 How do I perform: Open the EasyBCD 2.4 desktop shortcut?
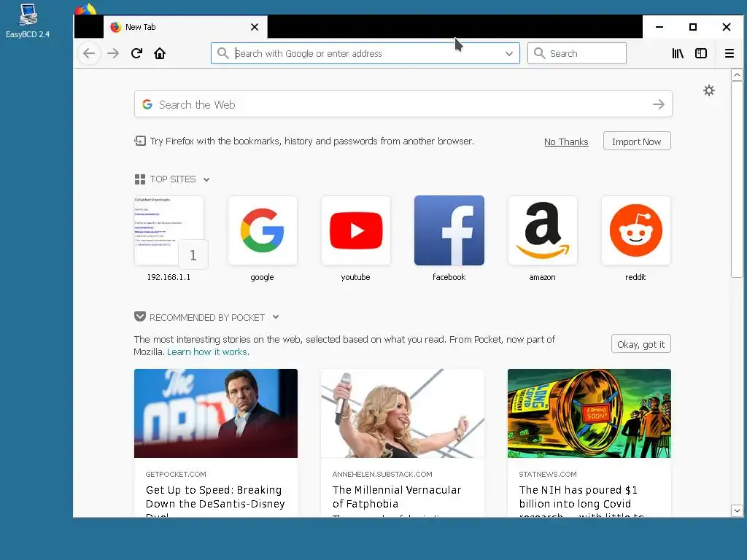click(x=28, y=21)
